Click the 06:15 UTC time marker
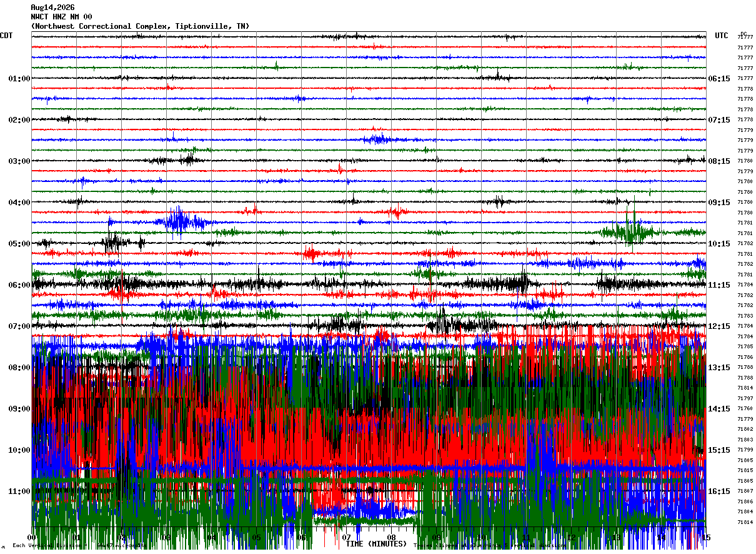 (719, 79)
